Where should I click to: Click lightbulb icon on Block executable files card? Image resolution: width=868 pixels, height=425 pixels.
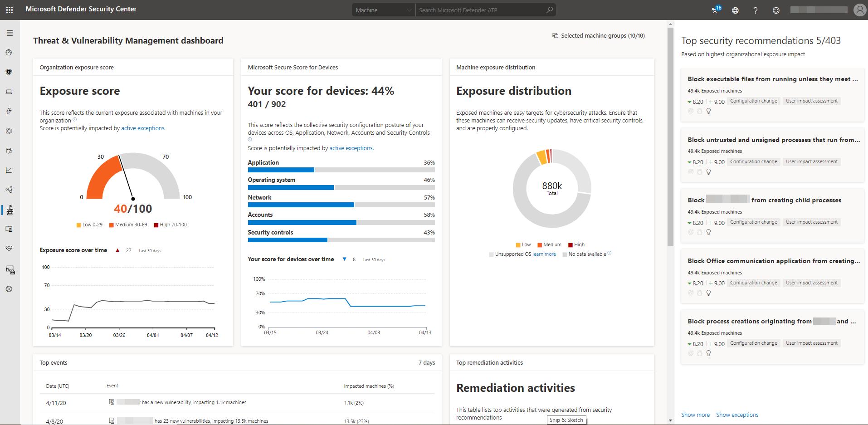point(708,111)
